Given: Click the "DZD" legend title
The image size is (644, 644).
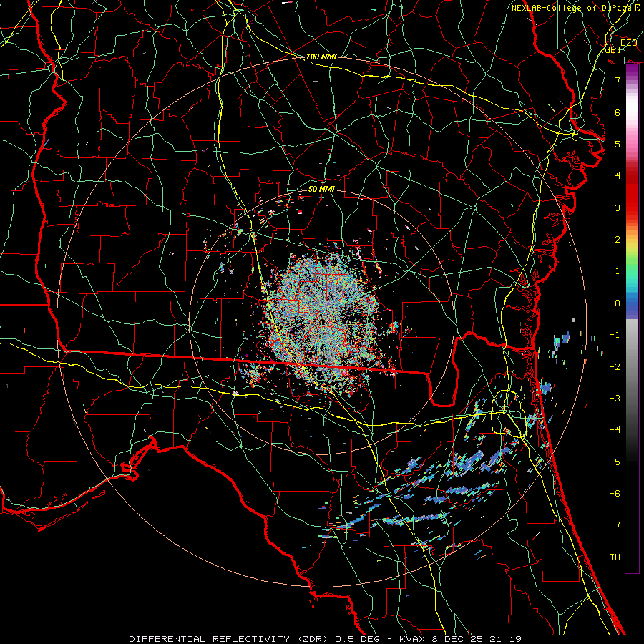Looking at the screenshot, I should [628, 42].
